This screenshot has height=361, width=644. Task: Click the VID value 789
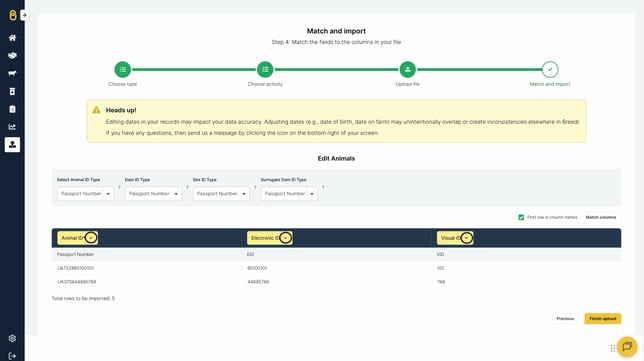click(x=441, y=282)
